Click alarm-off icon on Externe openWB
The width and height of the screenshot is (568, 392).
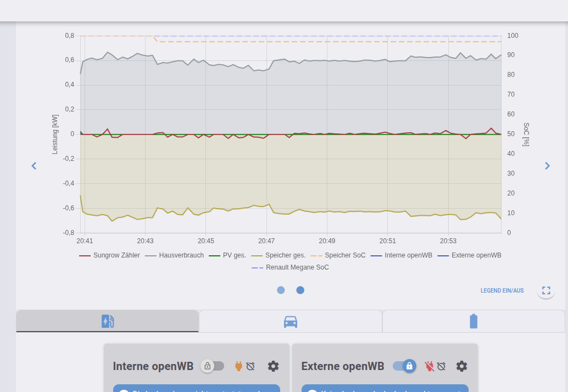point(441,366)
